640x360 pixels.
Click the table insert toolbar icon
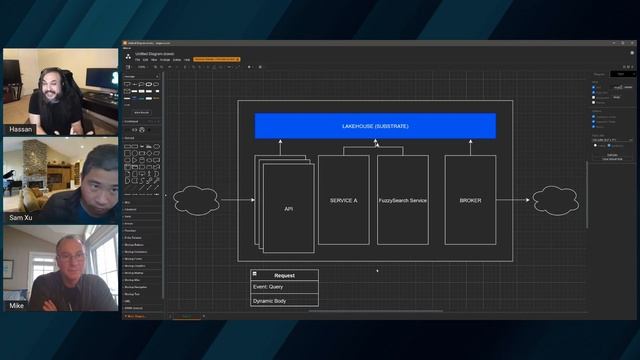pyautogui.click(x=260, y=67)
